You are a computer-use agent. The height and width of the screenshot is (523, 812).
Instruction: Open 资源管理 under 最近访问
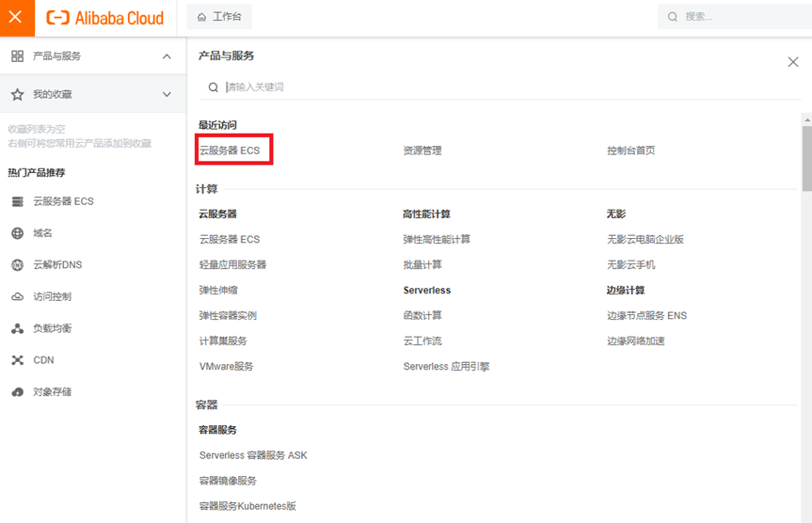(422, 151)
